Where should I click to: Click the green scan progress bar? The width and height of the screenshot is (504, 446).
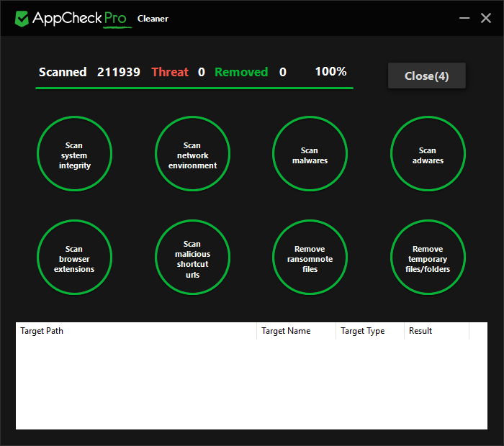pos(194,88)
